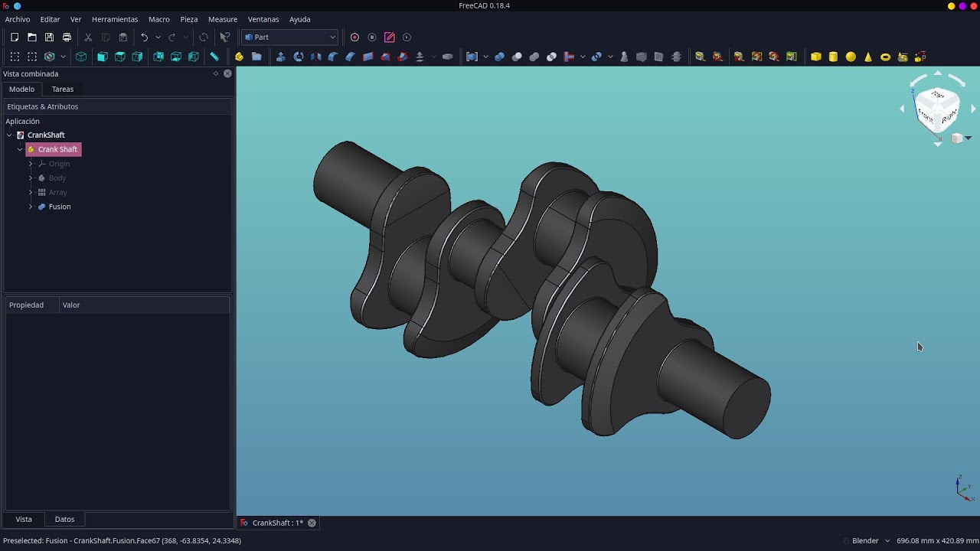Expand the Array tree item
980x551 pixels.
(x=31, y=192)
